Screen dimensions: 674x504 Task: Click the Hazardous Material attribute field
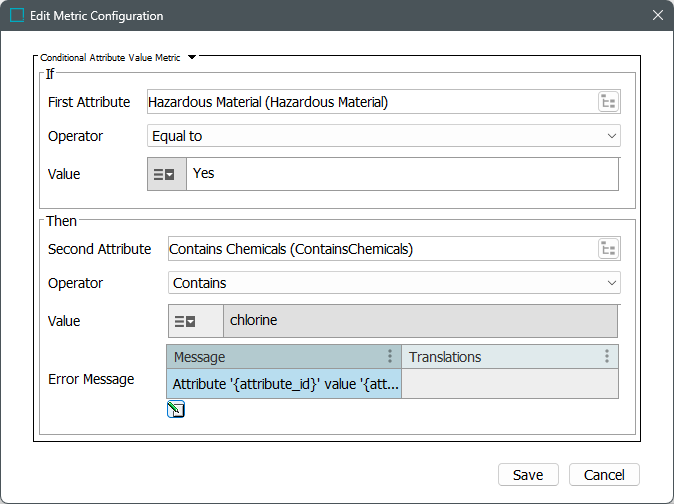(370, 102)
